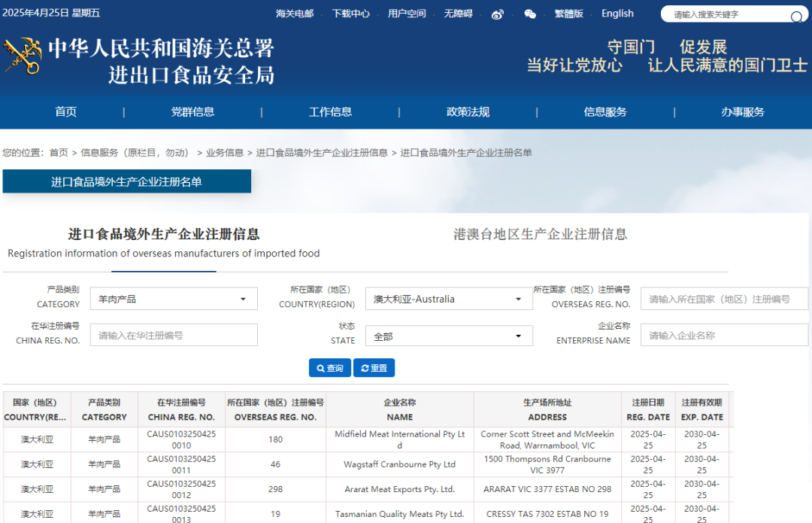812x523 pixels.
Task: Click breadcrumb link 业务信息
Action: (225, 153)
